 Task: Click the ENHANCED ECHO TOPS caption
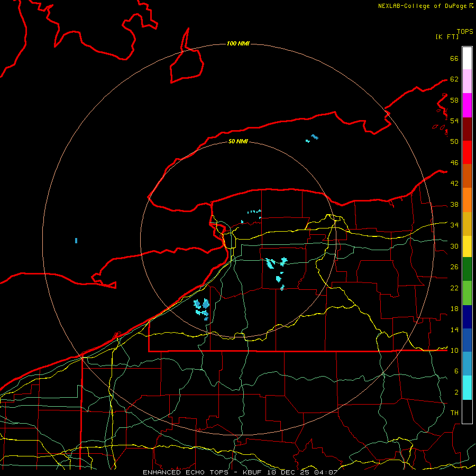[x=186, y=472]
